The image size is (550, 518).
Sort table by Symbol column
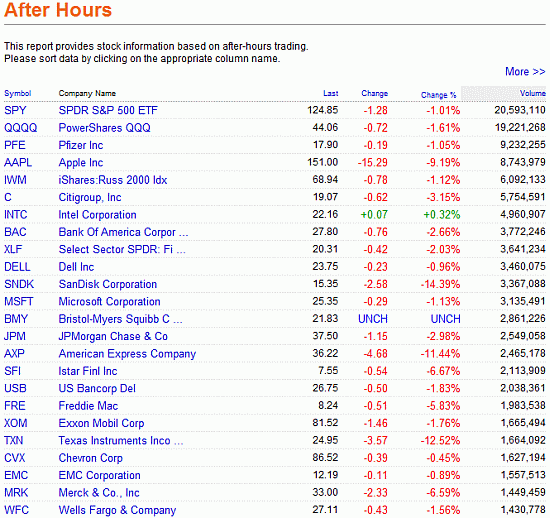coord(18,93)
